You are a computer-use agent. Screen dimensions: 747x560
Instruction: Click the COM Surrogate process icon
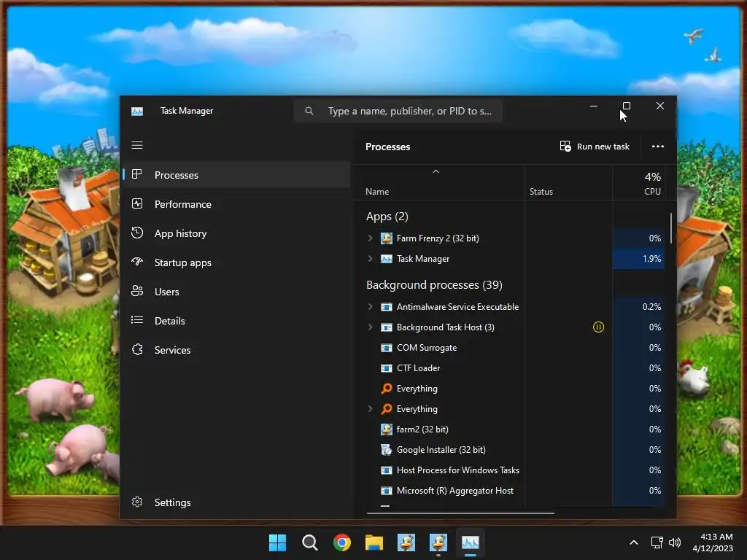(387, 348)
